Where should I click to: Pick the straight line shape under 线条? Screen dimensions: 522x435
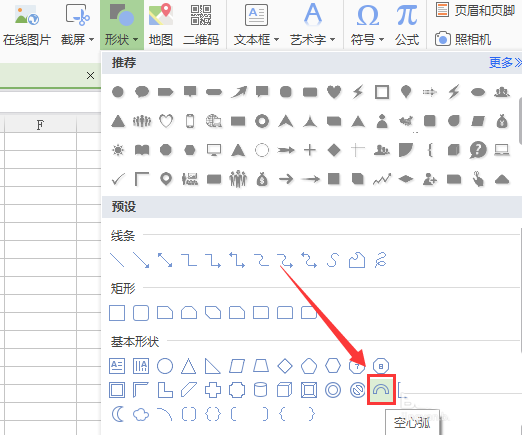tap(117, 260)
